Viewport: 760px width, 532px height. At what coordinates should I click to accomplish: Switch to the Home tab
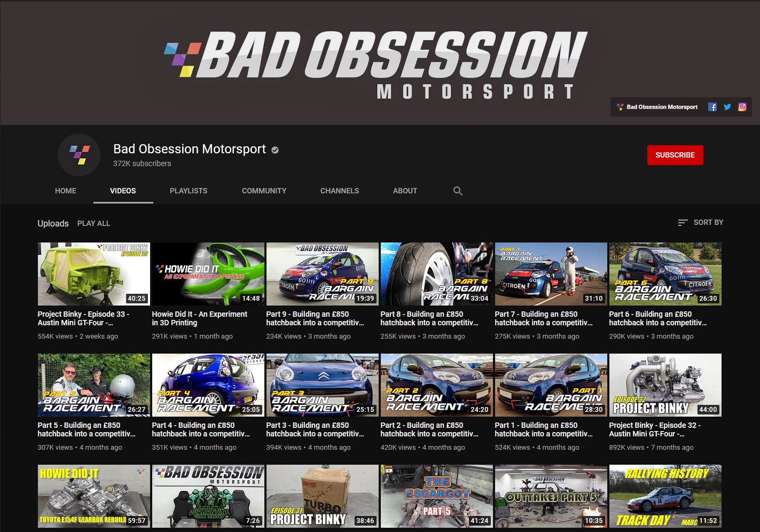[66, 191]
